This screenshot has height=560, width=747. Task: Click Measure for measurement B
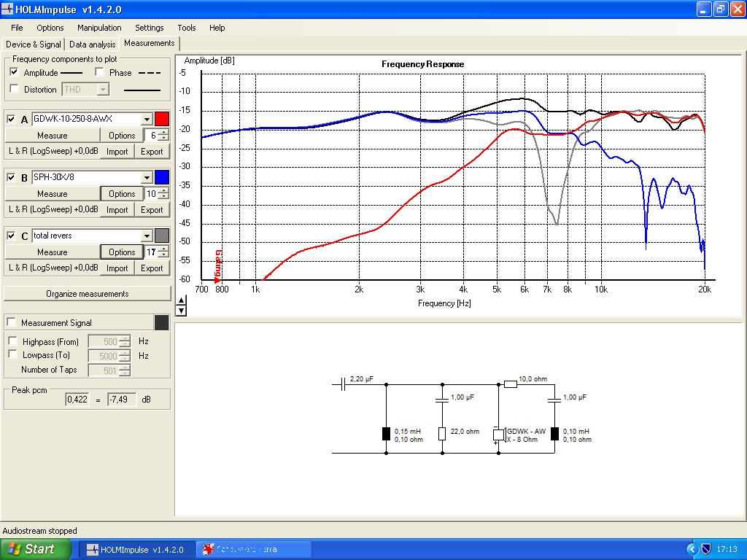tap(53, 194)
